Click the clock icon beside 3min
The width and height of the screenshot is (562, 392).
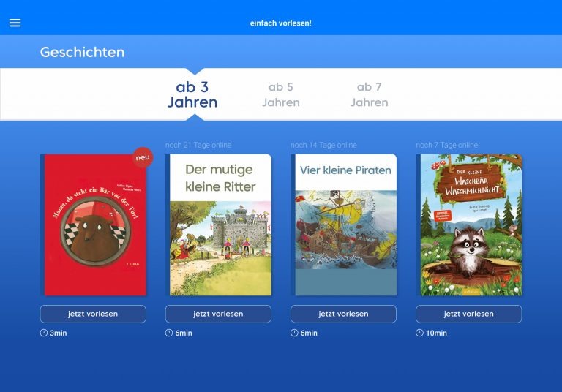(44, 333)
